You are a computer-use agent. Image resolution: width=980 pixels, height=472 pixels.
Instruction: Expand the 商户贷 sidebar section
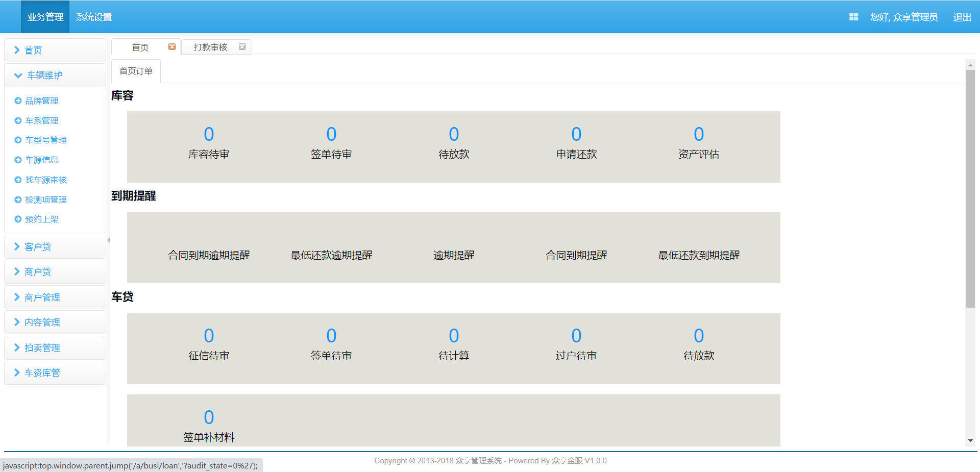55,272
